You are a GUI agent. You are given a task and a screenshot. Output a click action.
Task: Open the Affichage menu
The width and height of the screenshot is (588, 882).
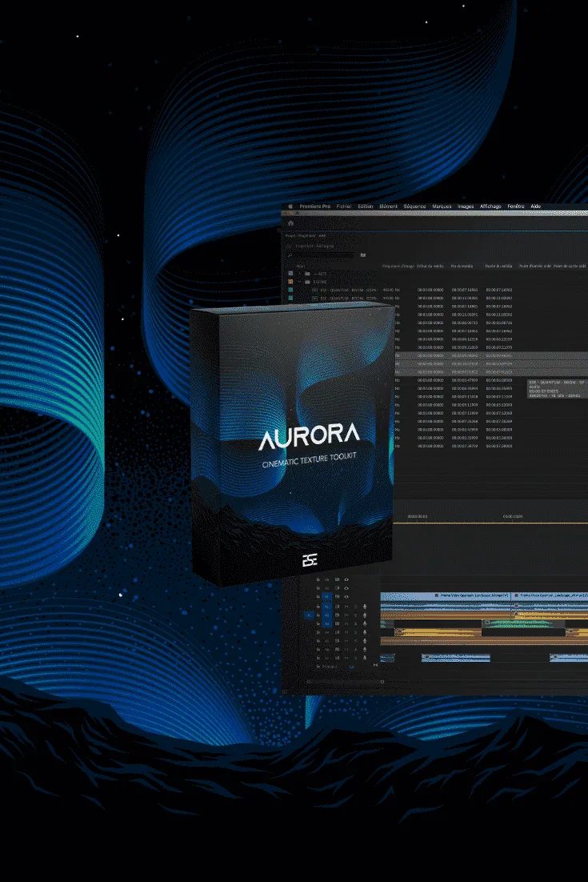[x=490, y=206]
